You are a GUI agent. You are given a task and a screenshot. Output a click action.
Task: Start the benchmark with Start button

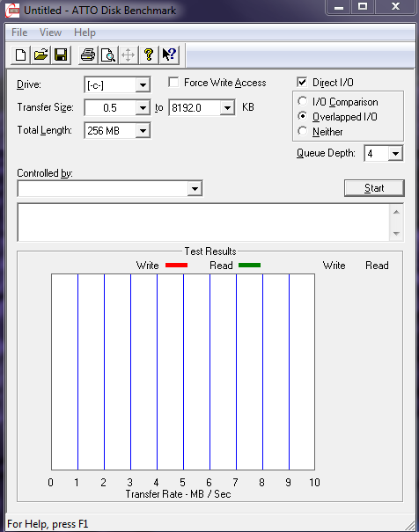(x=374, y=188)
